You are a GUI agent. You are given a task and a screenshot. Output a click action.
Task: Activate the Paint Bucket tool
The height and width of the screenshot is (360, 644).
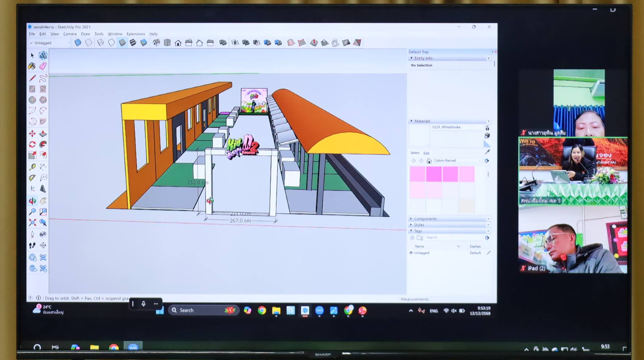tap(32, 66)
